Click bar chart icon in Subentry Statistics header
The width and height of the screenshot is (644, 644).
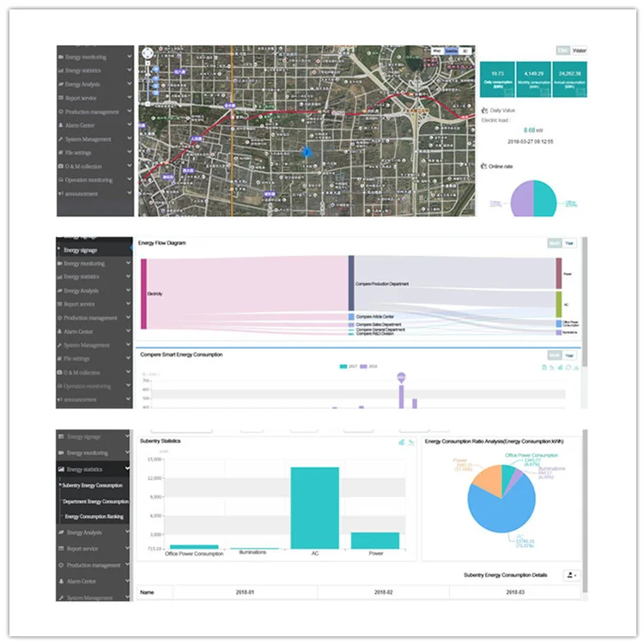[402, 442]
